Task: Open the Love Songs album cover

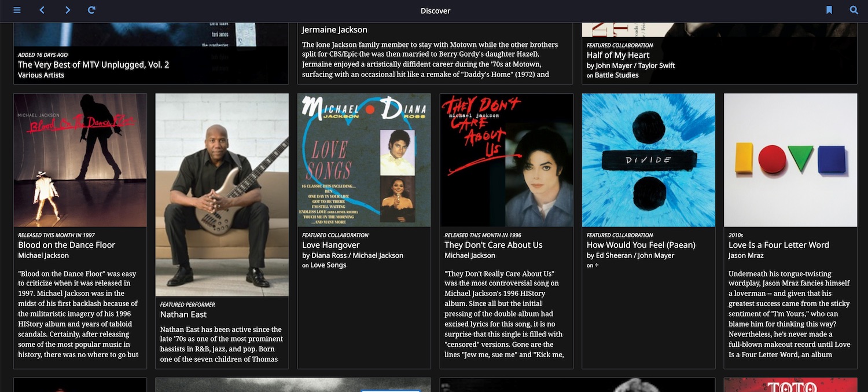Action: [x=364, y=160]
